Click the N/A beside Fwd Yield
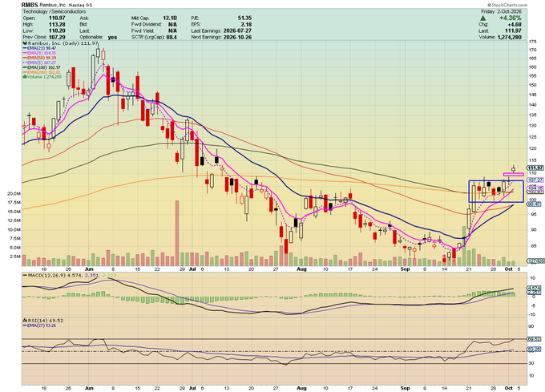This screenshot has width=545, height=392. (172, 30)
